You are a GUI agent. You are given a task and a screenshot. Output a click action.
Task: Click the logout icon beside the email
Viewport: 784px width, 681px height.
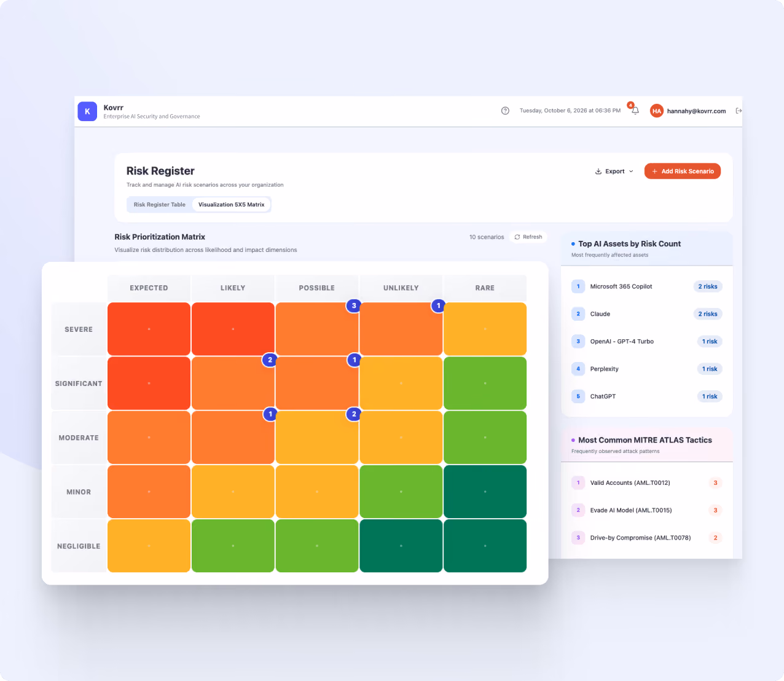pyautogui.click(x=739, y=111)
